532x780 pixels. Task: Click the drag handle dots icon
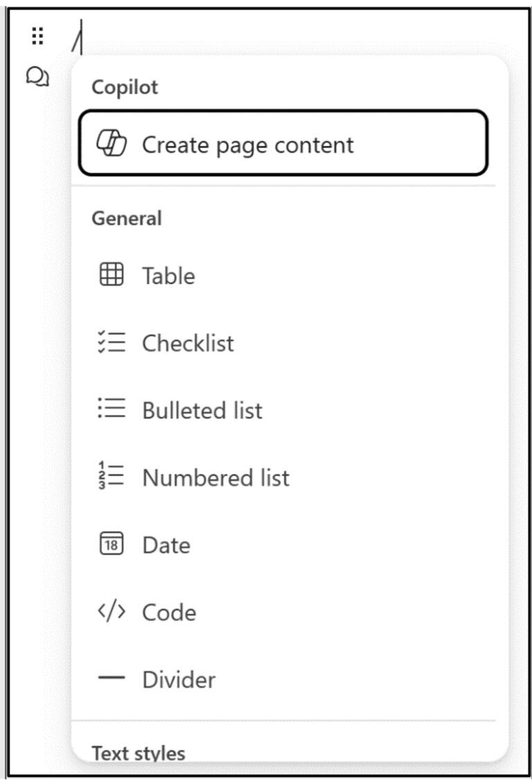pos(38,35)
